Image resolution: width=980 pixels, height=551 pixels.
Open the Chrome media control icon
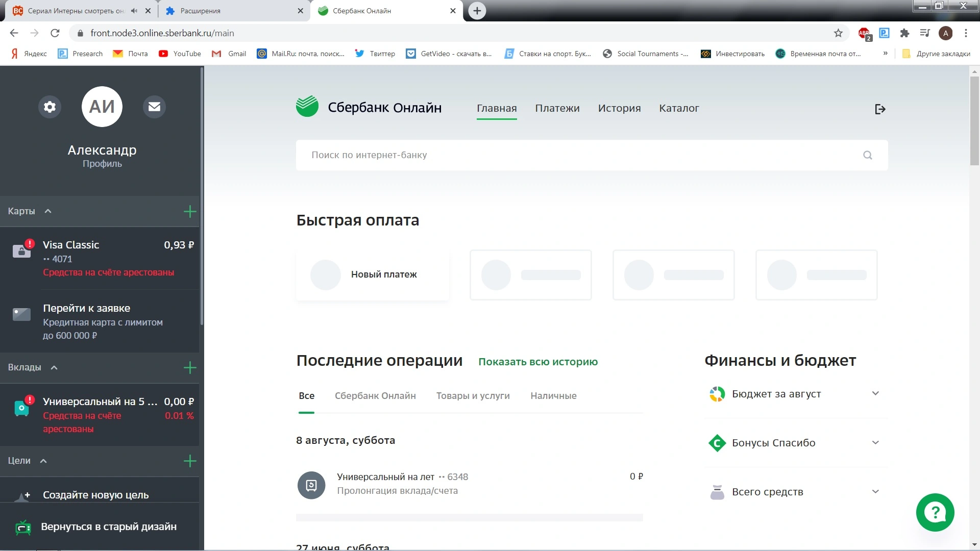point(925,33)
